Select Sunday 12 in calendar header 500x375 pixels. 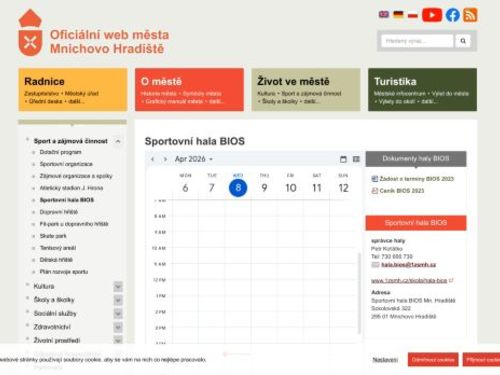click(343, 188)
